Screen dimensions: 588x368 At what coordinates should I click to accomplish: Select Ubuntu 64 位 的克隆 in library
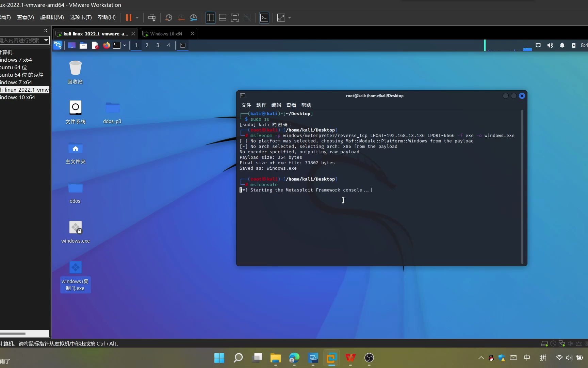tap(22, 75)
